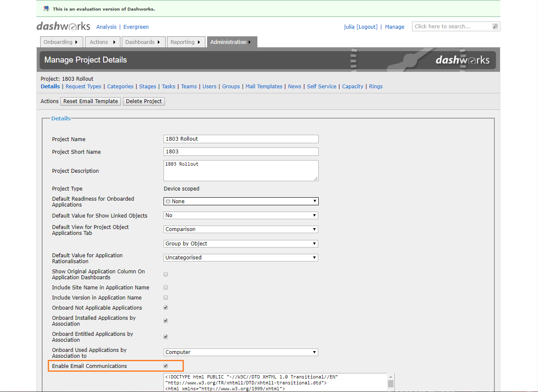The height and width of the screenshot is (392, 538).
Task: Open the Actions menu tab
Action: coord(103,42)
